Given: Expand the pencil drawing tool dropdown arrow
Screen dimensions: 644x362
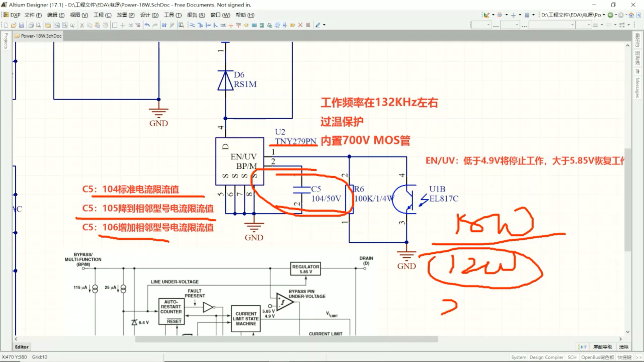Looking at the screenshot, I should [324, 25].
